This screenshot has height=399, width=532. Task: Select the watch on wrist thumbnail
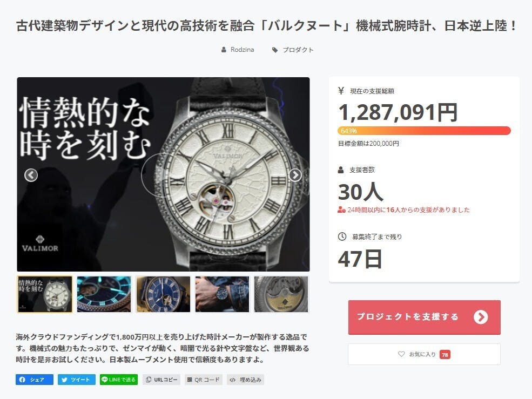tap(222, 294)
